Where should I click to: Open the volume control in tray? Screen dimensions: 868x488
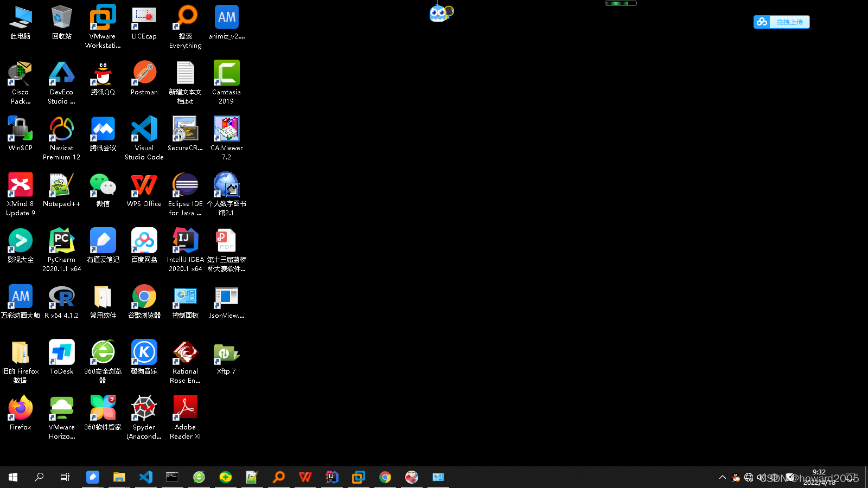click(x=761, y=477)
